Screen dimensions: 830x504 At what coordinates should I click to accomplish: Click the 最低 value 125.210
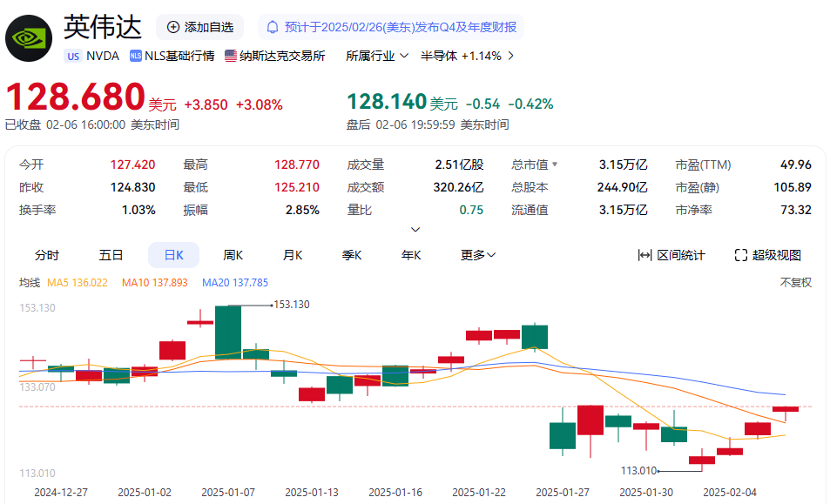(297, 187)
